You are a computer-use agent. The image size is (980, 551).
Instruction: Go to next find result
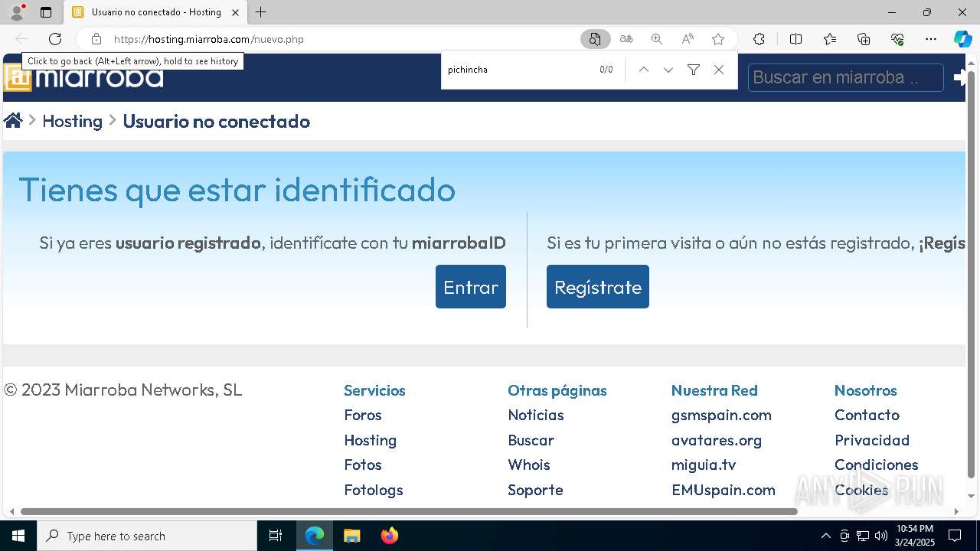point(668,70)
